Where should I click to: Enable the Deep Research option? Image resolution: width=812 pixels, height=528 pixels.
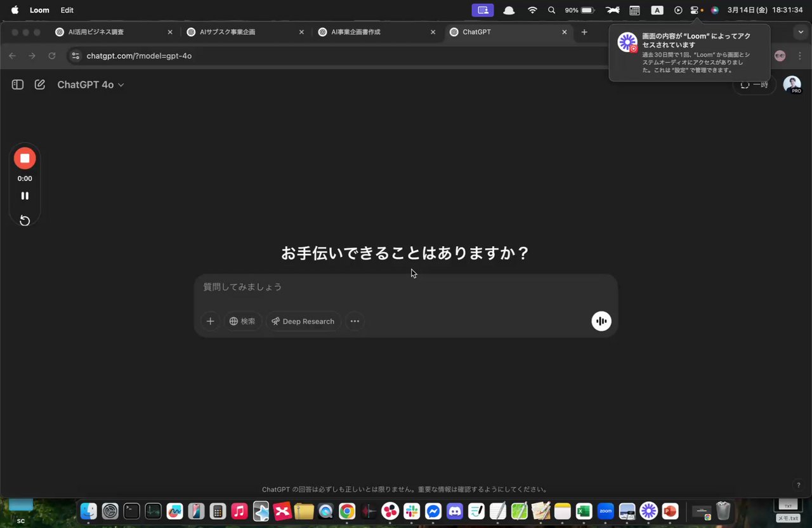click(x=303, y=321)
